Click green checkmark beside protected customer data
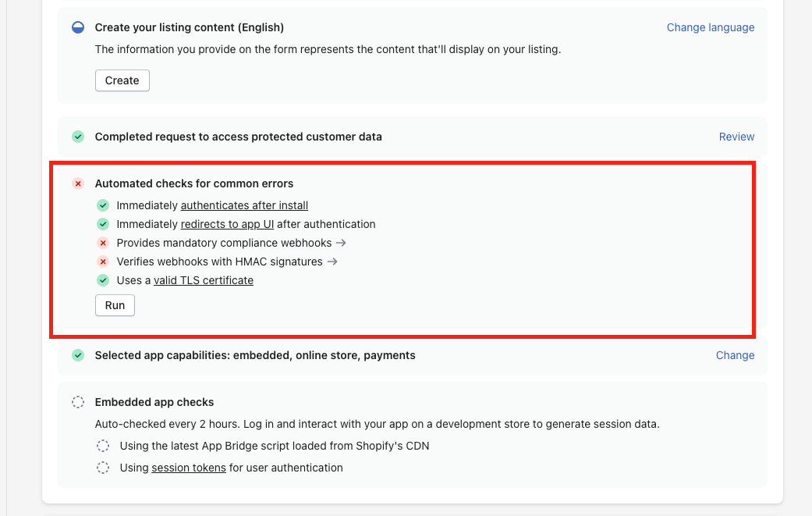Viewport: 812px width, 516px height. [x=78, y=137]
